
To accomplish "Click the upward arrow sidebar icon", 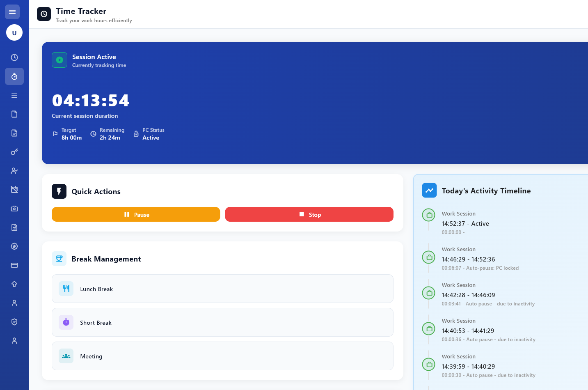I will point(14,284).
